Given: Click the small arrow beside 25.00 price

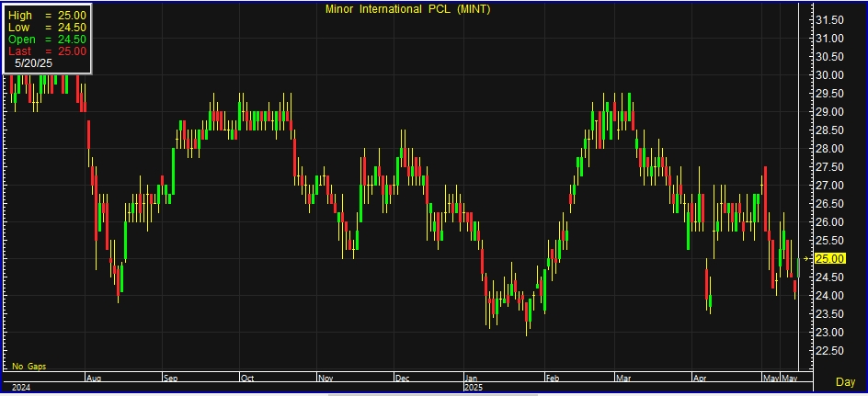Looking at the screenshot, I should (807, 259).
